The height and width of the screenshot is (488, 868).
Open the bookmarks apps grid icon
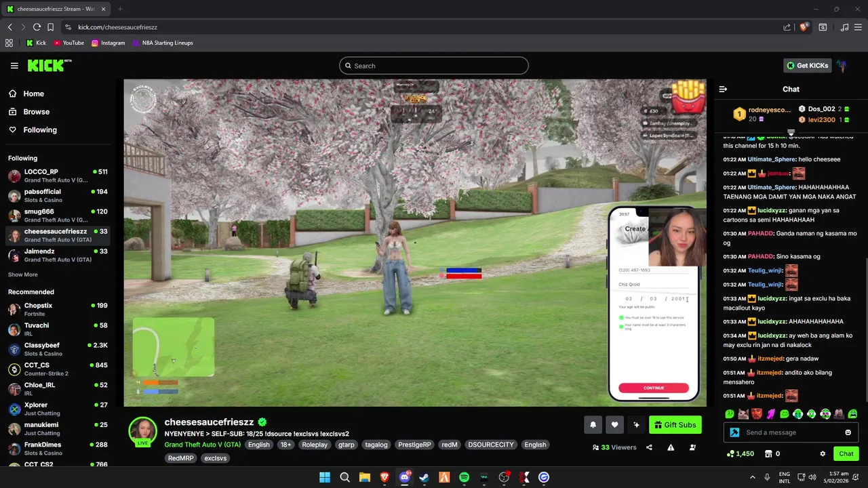click(x=9, y=43)
